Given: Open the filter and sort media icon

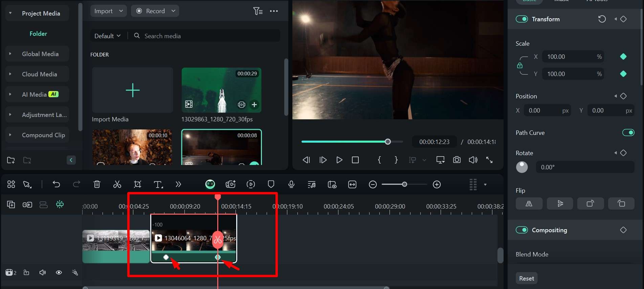Looking at the screenshot, I should (x=258, y=11).
